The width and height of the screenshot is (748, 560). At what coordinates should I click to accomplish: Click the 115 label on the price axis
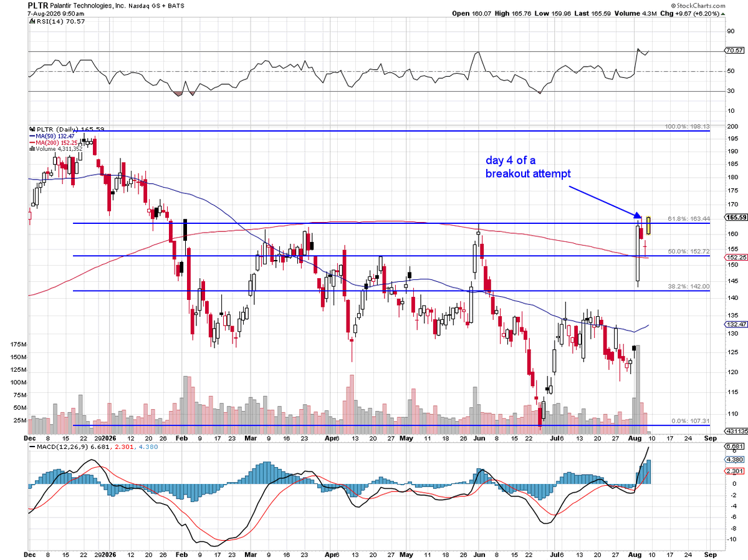[732, 392]
